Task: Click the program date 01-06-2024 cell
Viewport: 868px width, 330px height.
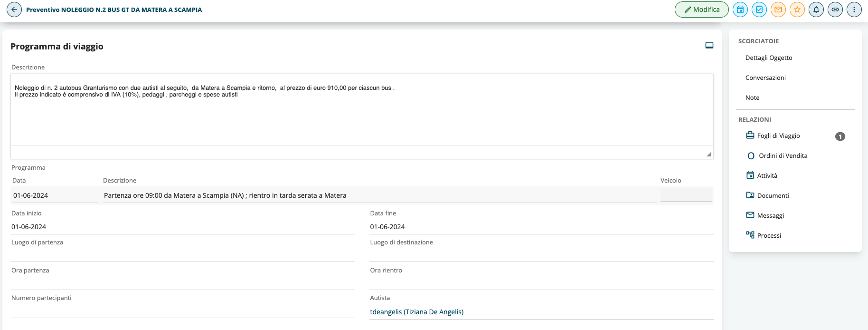Action: pyautogui.click(x=55, y=195)
